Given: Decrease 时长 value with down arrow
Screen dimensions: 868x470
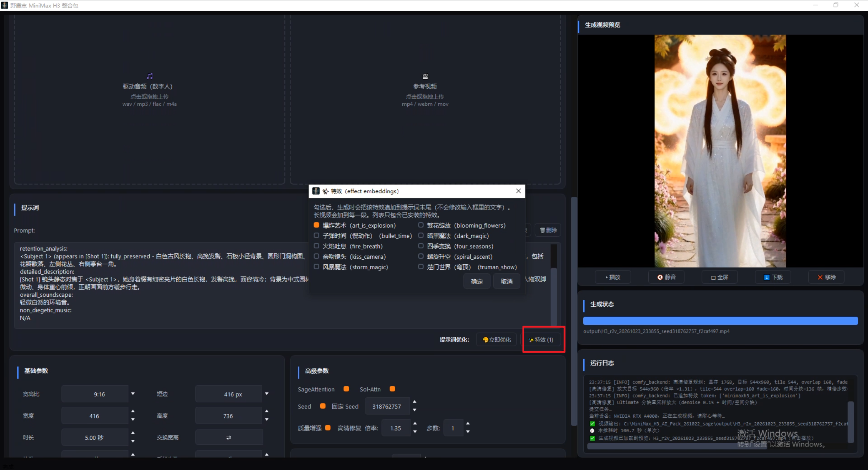Looking at the screenshot, I should pos(133,442).
